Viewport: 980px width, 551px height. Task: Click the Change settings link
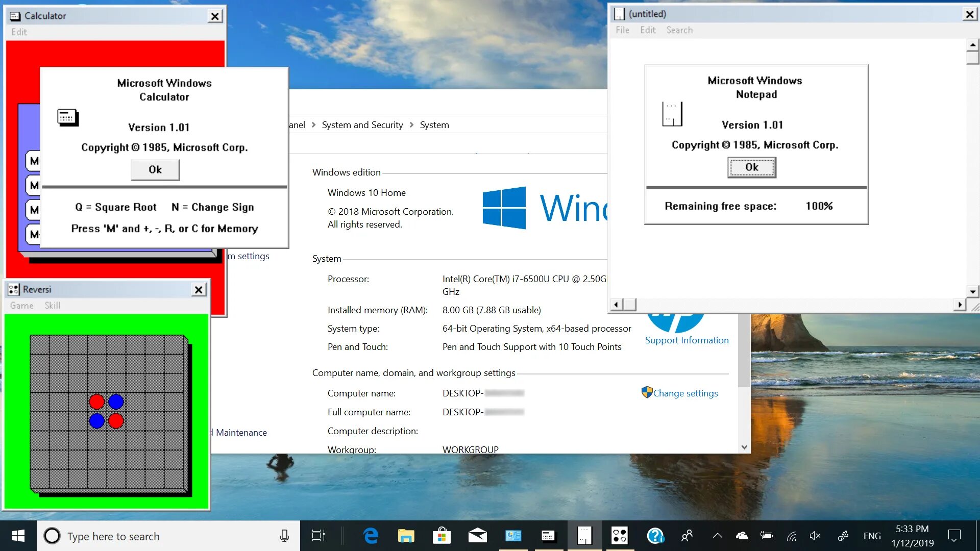point(685,393)
